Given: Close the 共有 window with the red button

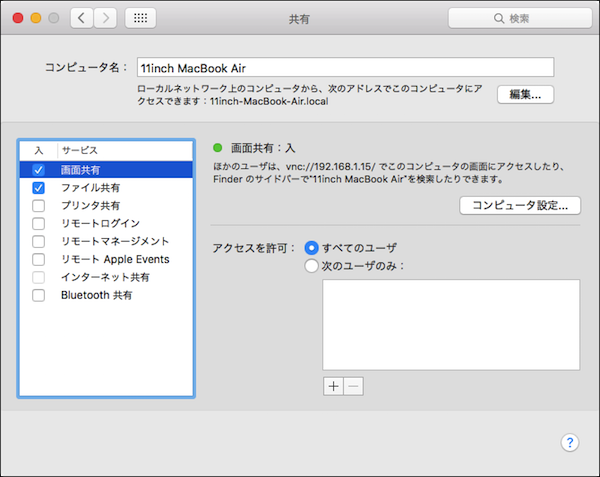Looking at the screenshot, I should 18,18.
